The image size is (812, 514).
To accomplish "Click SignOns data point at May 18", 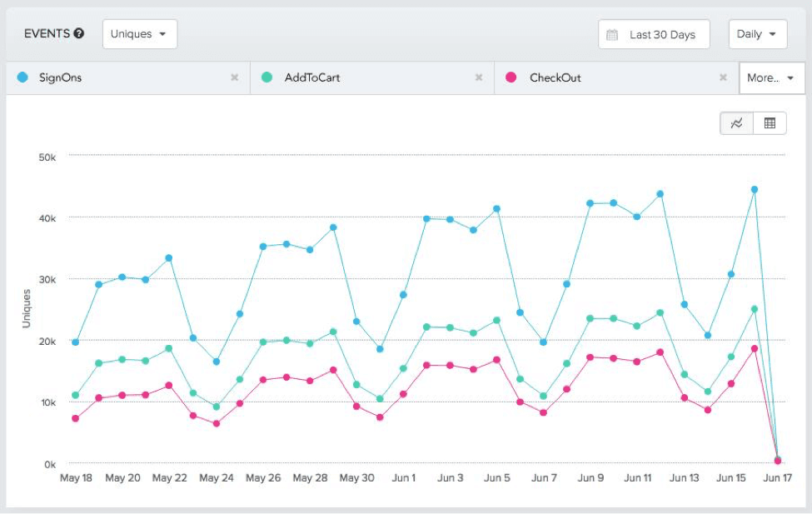I will (75, 342).
